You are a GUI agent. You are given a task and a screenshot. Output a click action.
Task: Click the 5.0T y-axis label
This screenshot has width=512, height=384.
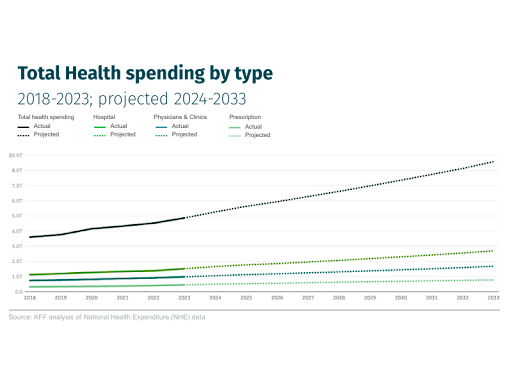pos(17,216)
